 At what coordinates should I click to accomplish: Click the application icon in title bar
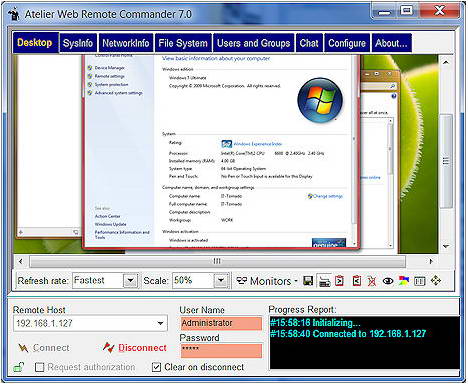pos(14,14)
